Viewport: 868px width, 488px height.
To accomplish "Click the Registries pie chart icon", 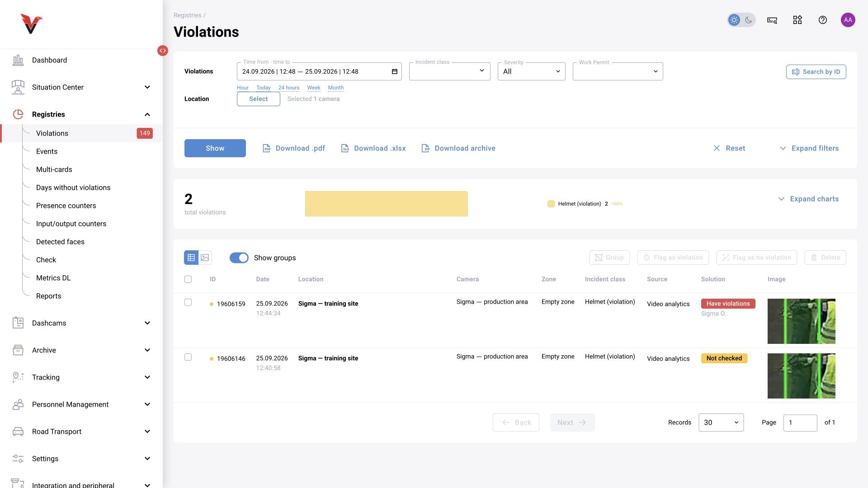I will tap(18, 114).
